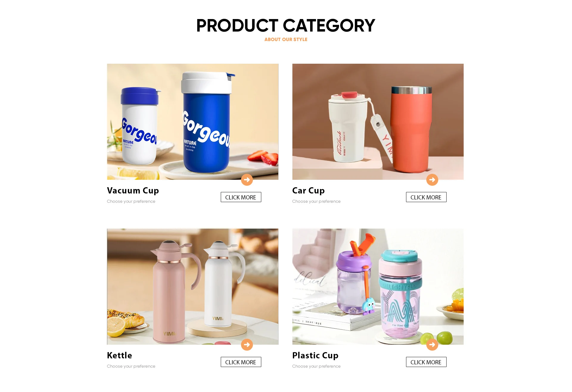Click the PRODUCT CATEGORY heading

pos(286,26)
